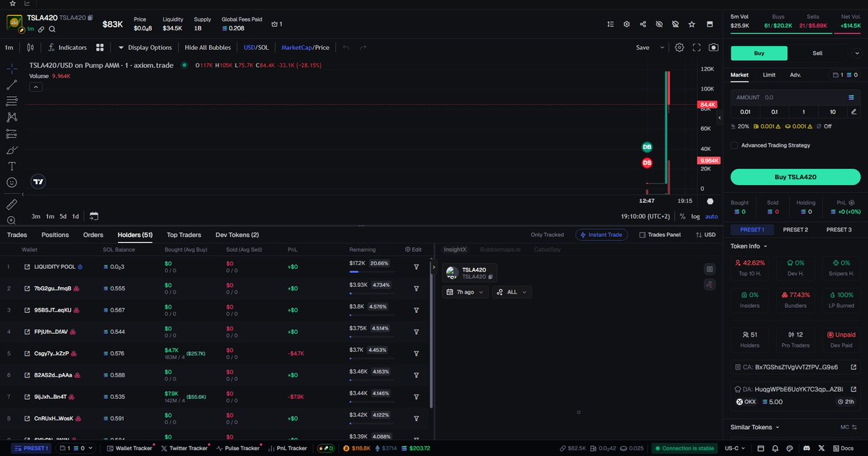The width and height of the screenshot is (868, 456).
Task: Select the XABCD pattern tool
Action: pos(12,117)
